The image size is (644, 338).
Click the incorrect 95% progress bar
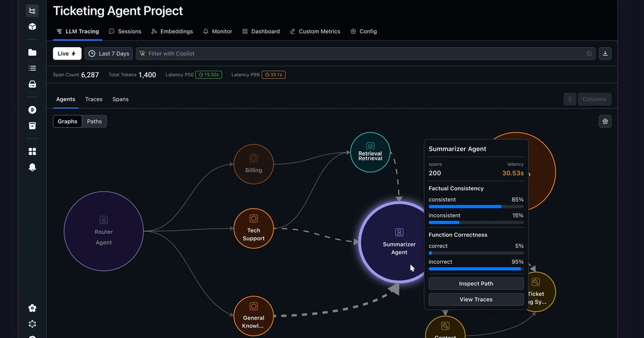click(476, 269)
